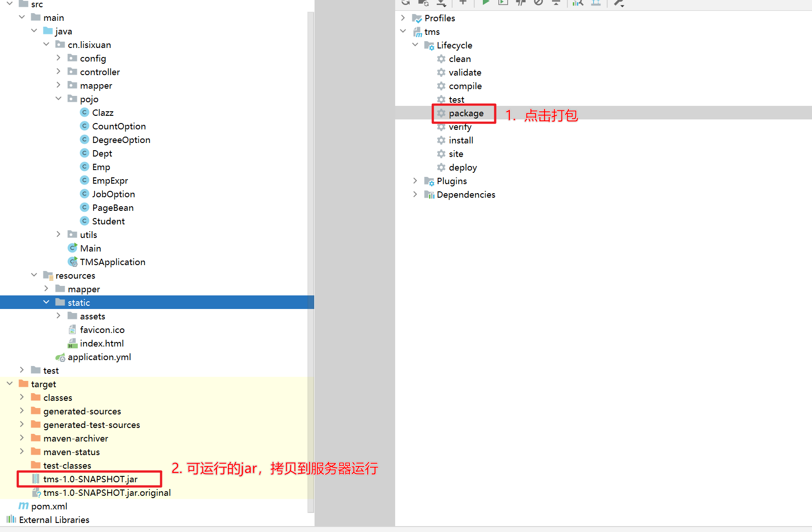Toggle skip tests mode
This screenshot has width=812, height=532.
538,3
